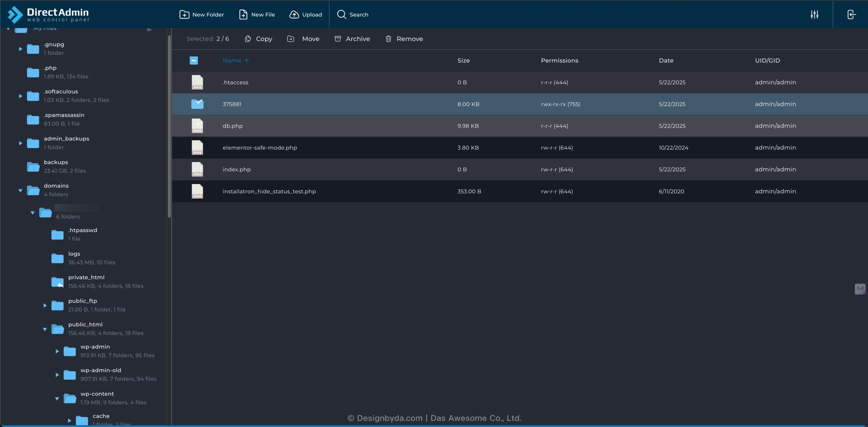Click the public_html folder label
868x427 pixels.
click(x=85, y=324)
